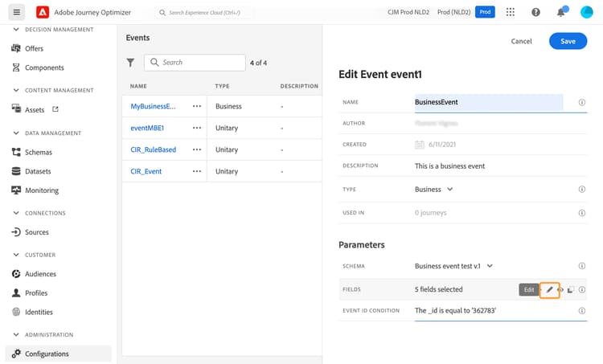
Task: Open the help question mark icon
Action: coord(535,12)
